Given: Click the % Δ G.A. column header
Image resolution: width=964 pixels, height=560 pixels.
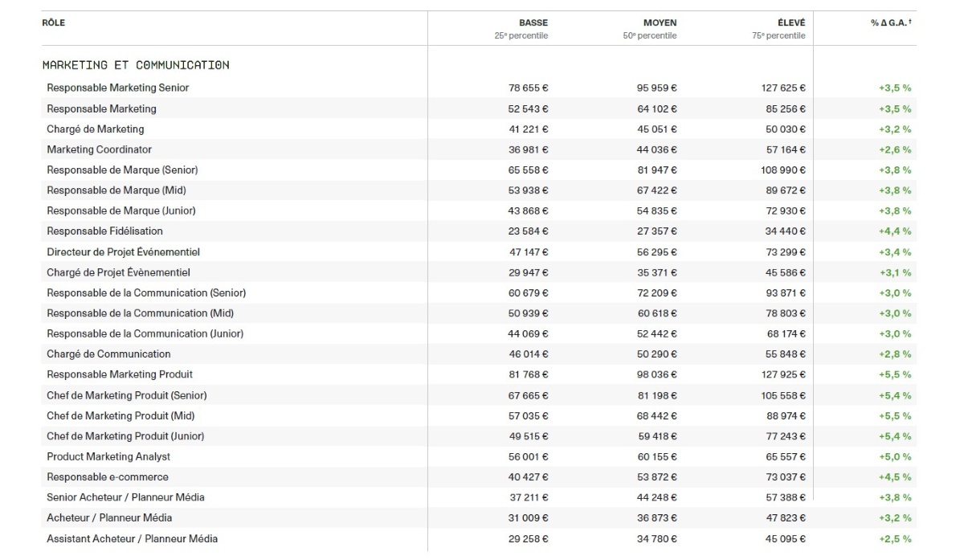Looking at the screenshot, I should pos(890,22).
